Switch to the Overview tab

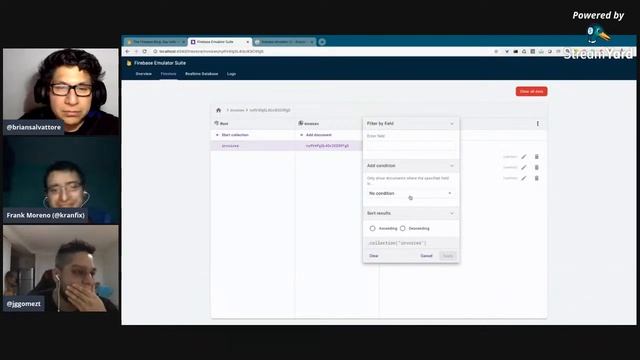(x=144, y=74)
